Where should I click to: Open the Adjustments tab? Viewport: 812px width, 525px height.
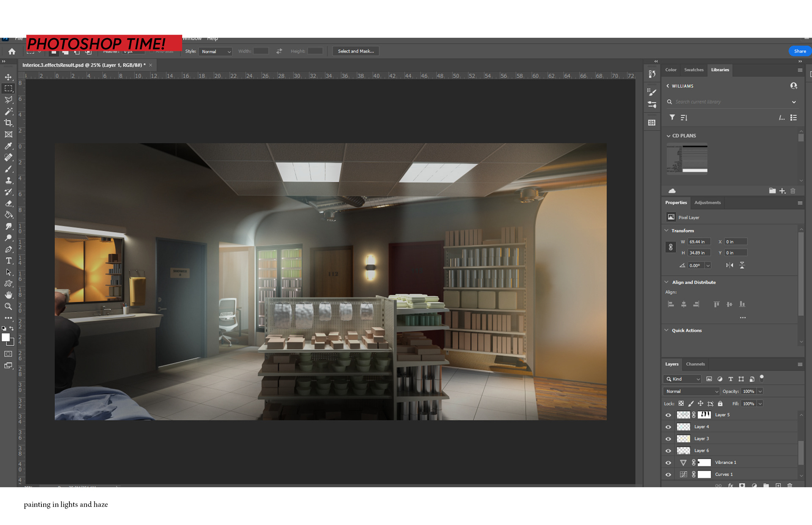(x=707, y=202)
